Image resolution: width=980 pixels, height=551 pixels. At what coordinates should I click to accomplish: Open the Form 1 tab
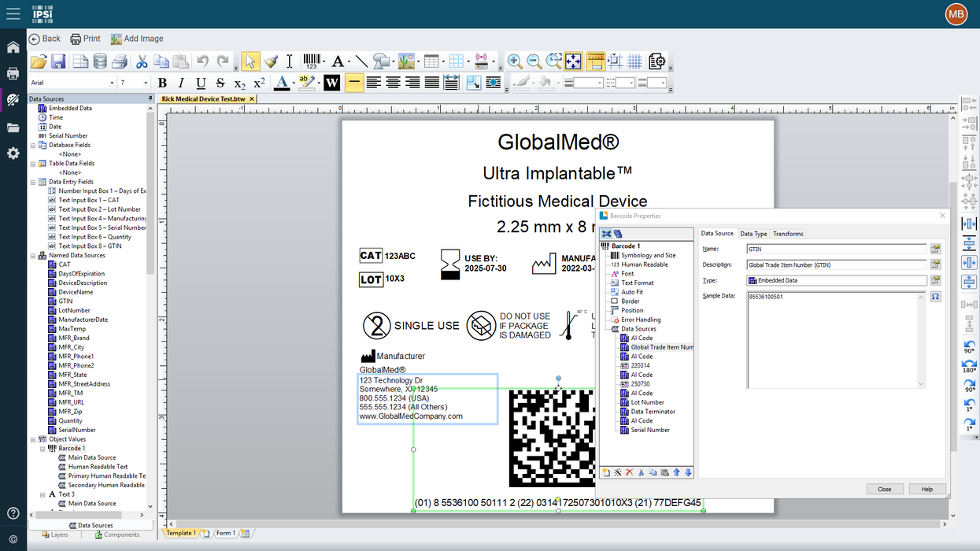(x=225, y=533)
